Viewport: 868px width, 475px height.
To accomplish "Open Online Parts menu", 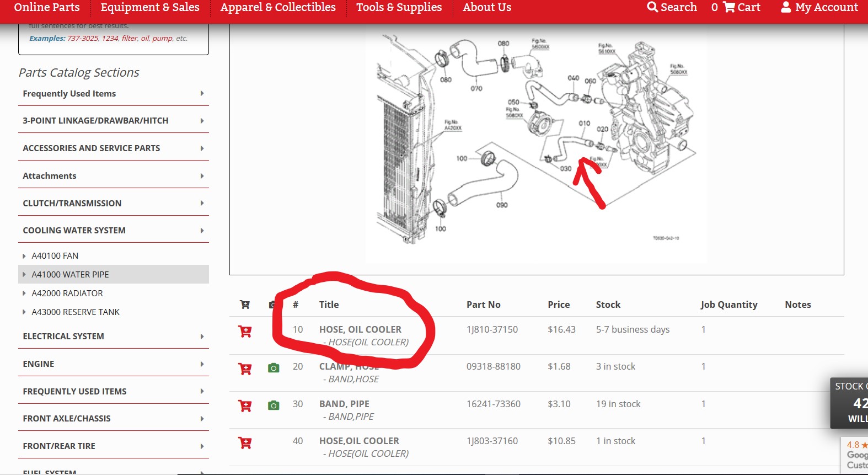I will click(47, 7).
